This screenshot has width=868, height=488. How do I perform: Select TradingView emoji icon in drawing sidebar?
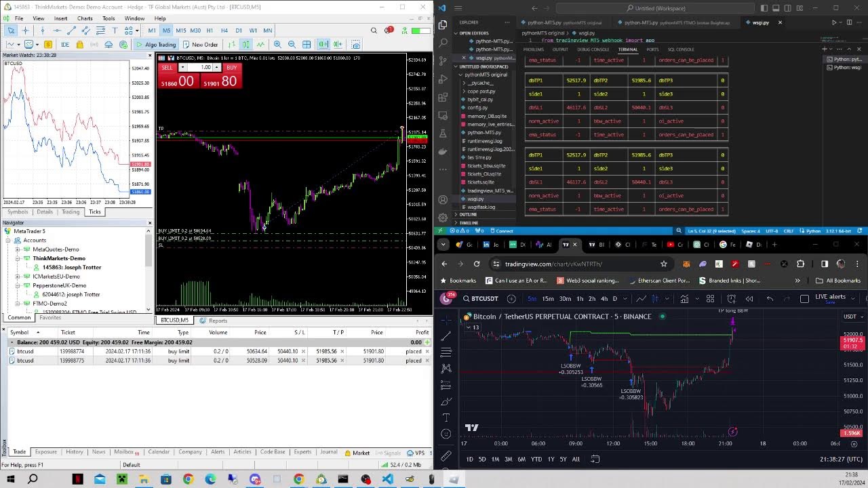click(x=446, y=434)
